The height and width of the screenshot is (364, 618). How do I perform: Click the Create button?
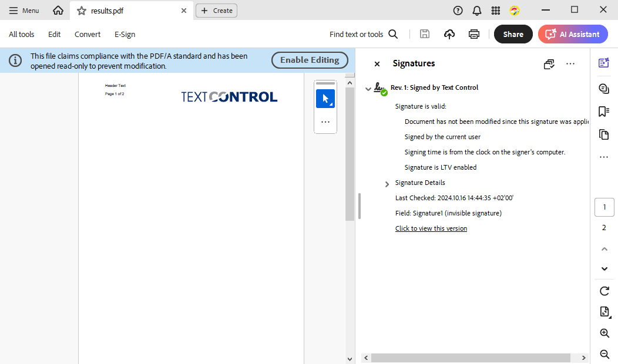(216, 11)
